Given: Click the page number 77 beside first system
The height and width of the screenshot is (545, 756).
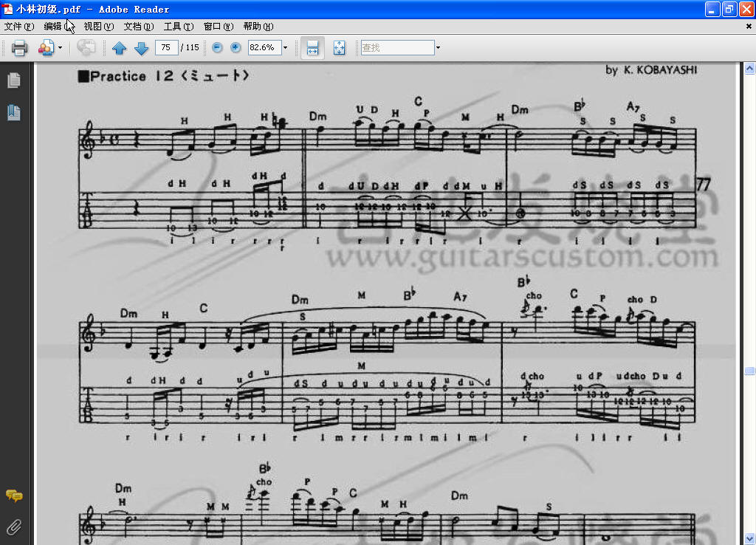Looking at the screenshot, I should pos(704,184).
